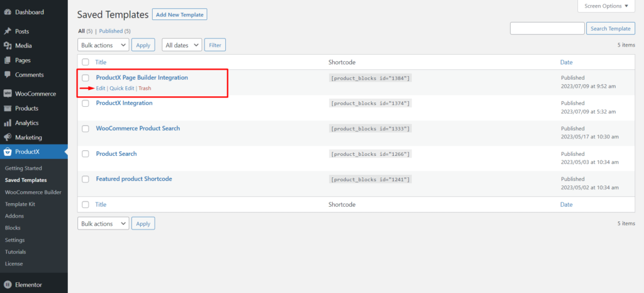Viewport: 644px width, 293px height.
Task: Click the Posts pushpin icon
Action: 8,31
